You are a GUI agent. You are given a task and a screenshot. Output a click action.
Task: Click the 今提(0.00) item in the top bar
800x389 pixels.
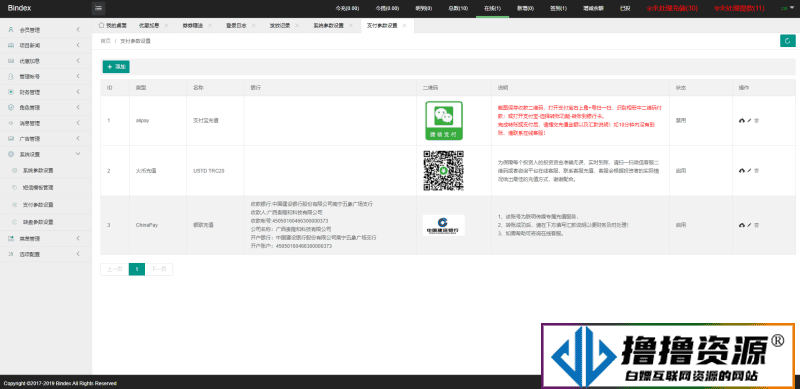pos(387,8)
